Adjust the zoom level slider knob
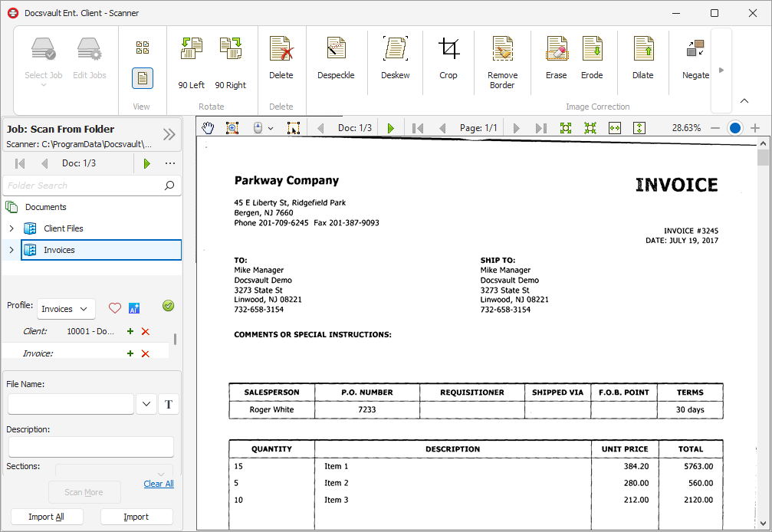Viewport: 772px width, 532px height. point(735,128)
